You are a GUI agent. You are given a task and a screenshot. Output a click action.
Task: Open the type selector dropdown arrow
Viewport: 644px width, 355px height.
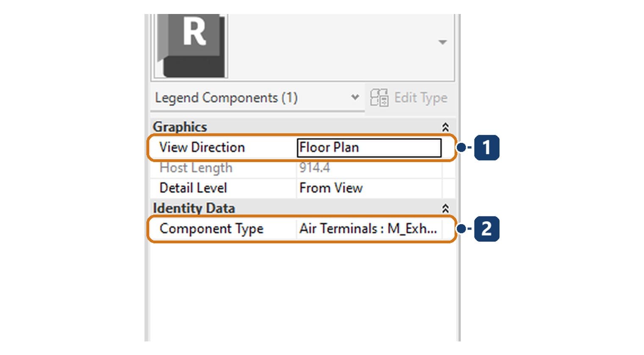(x=442, y=42)
